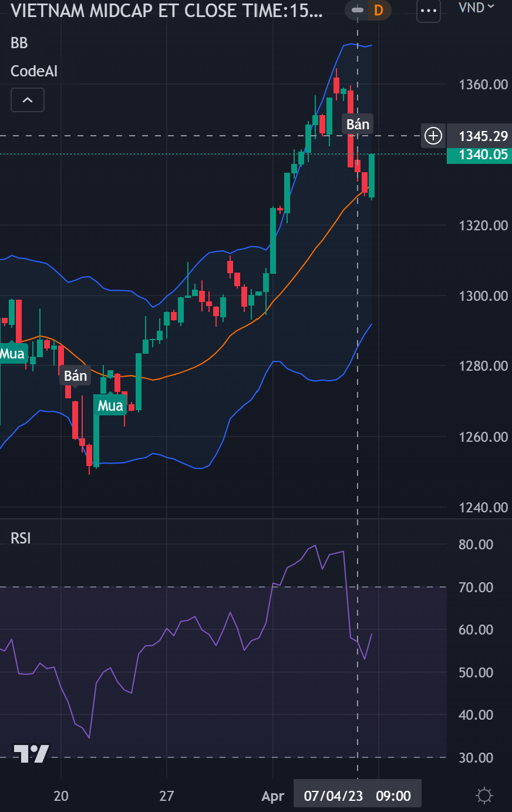Click the RSI 50.00 axis label
Screen dimensions: 512x812
pos(476,673)
